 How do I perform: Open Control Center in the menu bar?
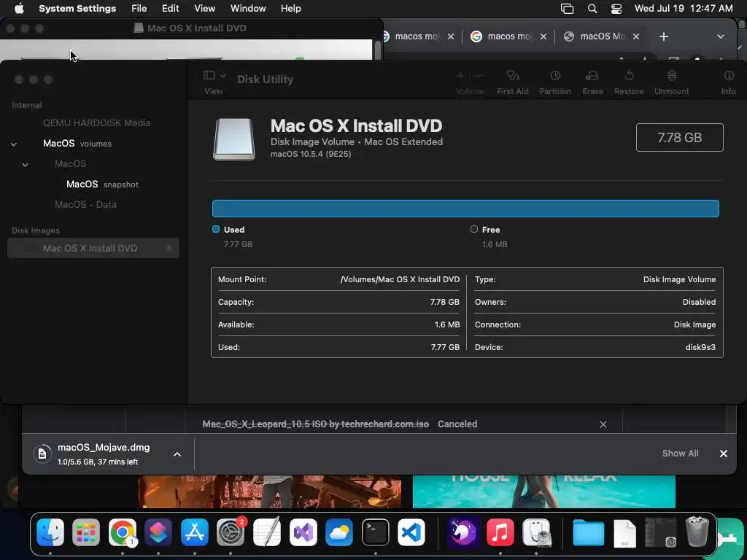[x=616, y=9]
